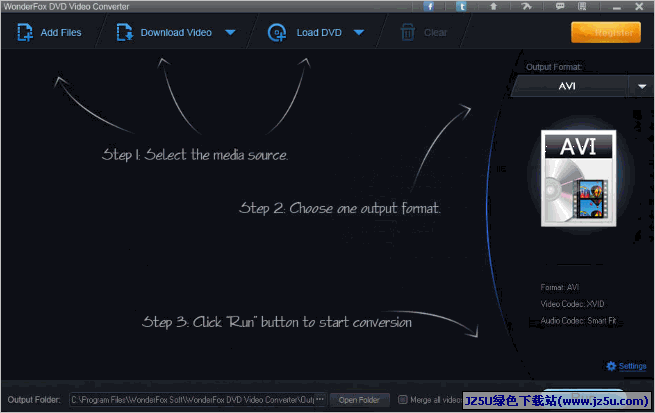
Task: Click the 'Output Folder:' label
Action: click(34, 400)
